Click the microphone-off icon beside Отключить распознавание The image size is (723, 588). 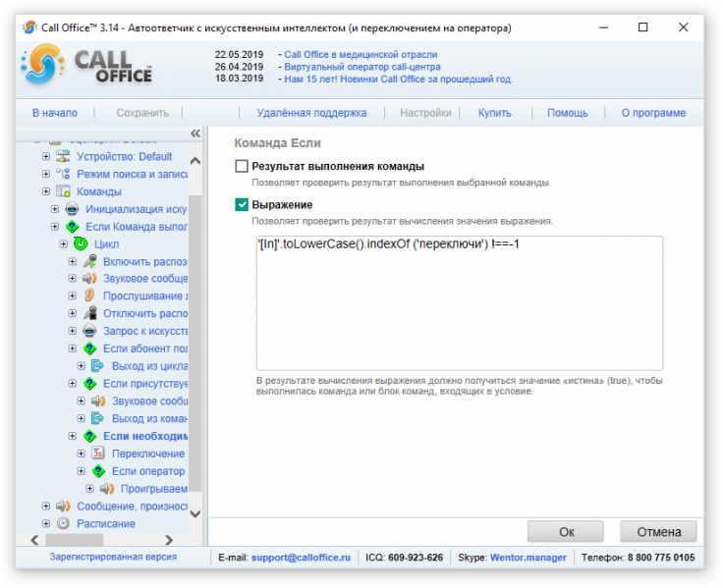pyautogui.click(x=89, y=313)
